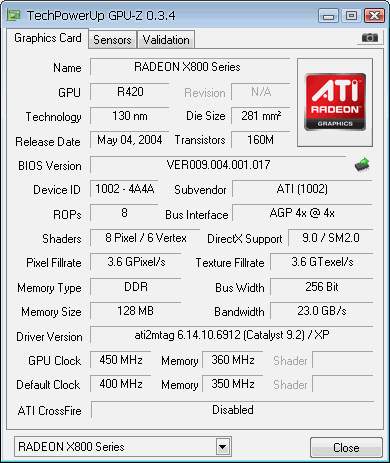The height and width of the screenshot is (463, 390).
Task: Click the DirectX Support 9.0 / SM2.0 field
Action: [331, 238]
